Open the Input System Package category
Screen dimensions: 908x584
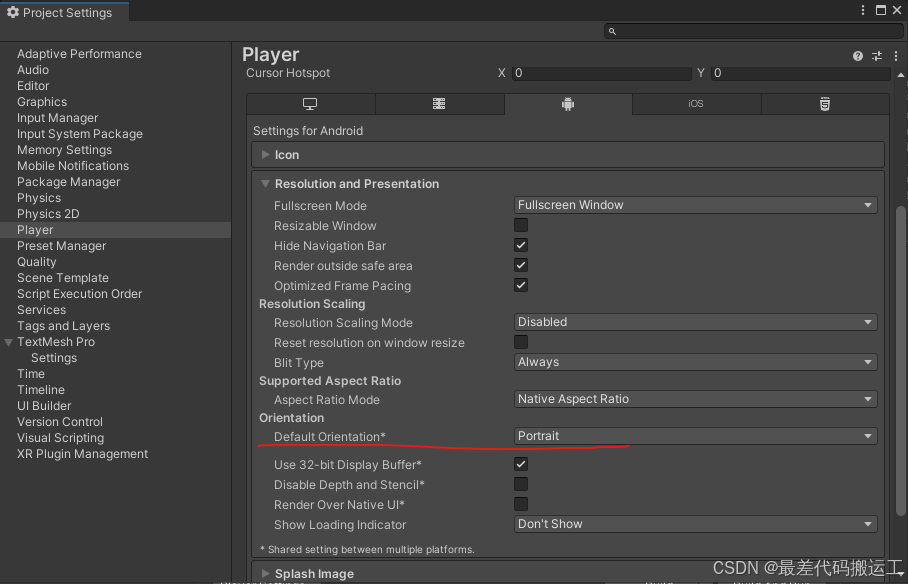tap(80, 134)
